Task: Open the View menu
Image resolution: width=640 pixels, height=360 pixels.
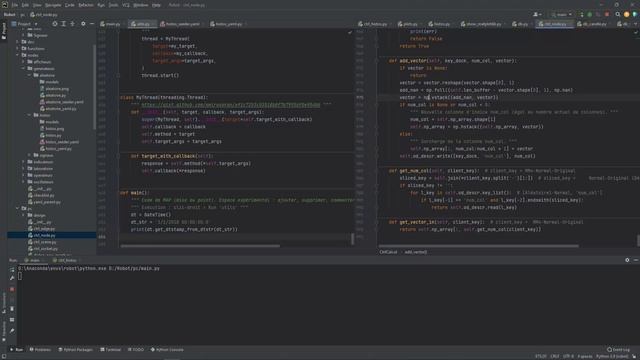Action: [37, 5]
